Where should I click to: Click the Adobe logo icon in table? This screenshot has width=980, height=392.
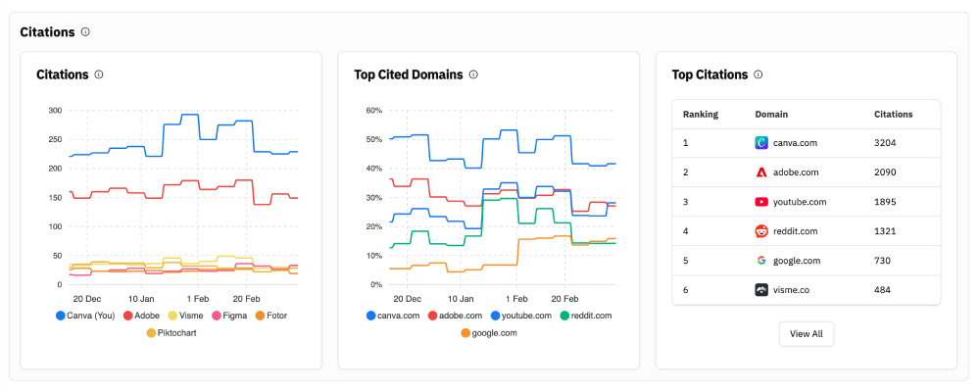(761, 172)
